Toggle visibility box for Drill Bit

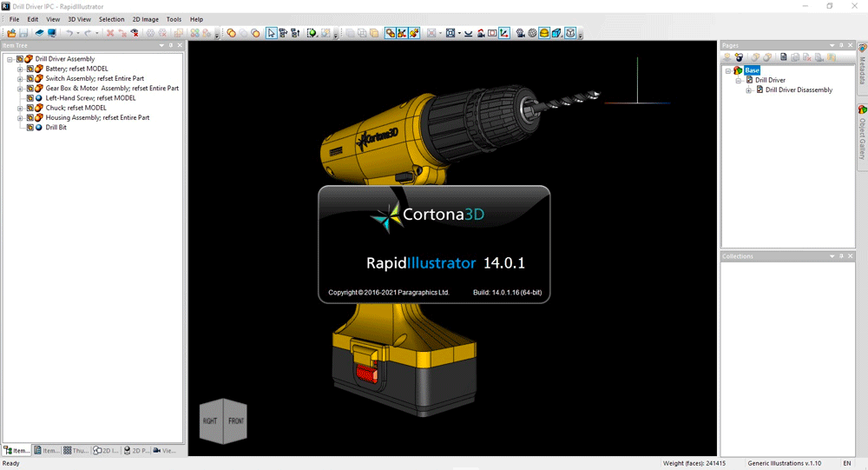pyautogui.click(x=30, y=128)
